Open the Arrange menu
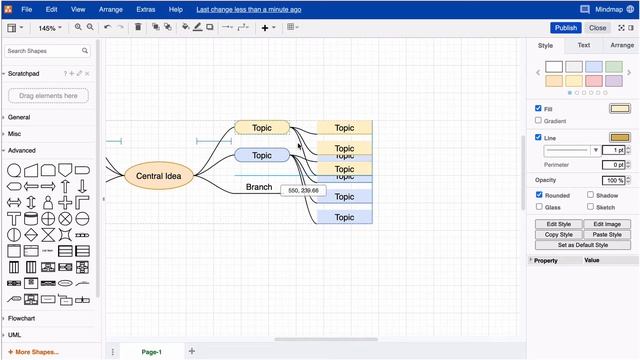 (111, 9)
